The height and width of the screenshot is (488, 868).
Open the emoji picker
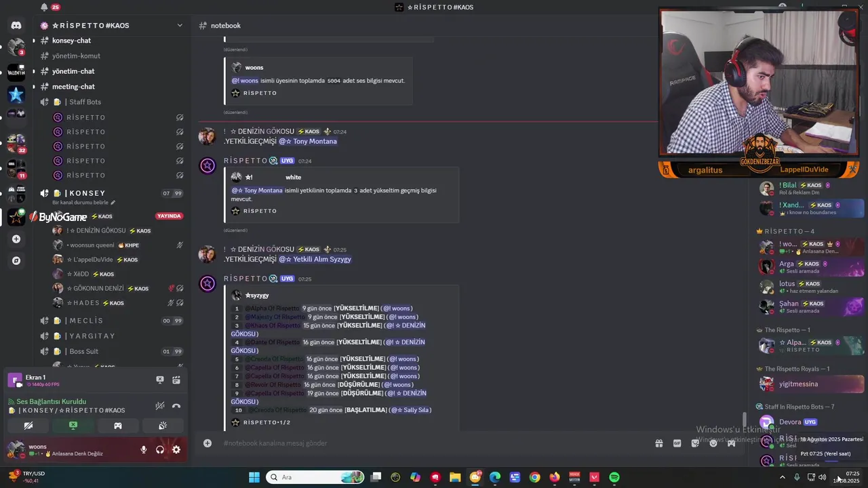click(x=713, y=443)
